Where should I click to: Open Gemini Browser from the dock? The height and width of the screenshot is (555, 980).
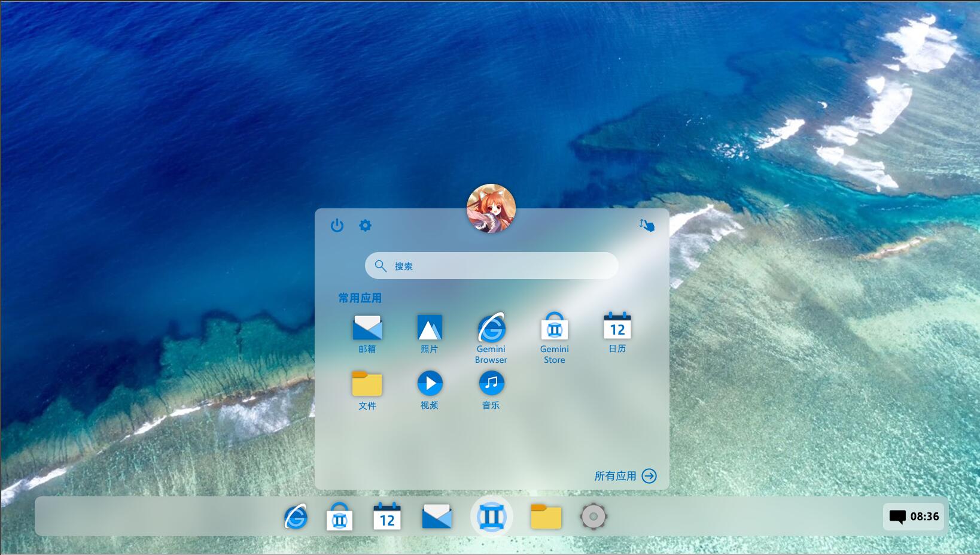point(296,516)
